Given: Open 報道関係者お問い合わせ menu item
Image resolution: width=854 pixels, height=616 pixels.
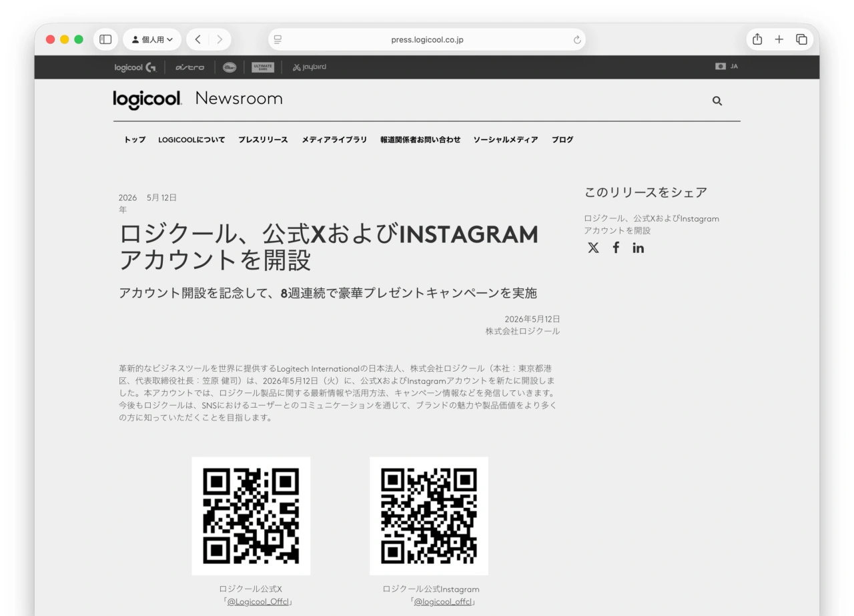Looking at the screenshot, I should (x=420, y=139).
